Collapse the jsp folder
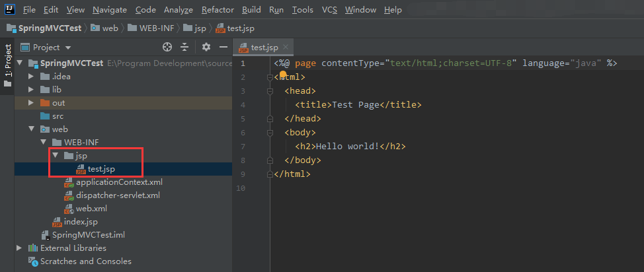644x272 pixels. pyautogui.click(x=56, y=156)
